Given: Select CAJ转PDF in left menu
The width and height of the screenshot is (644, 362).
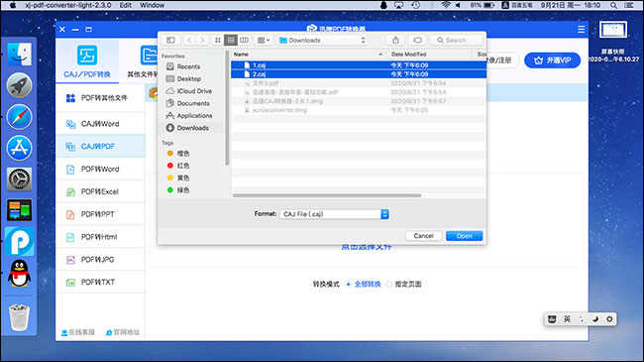Looking at the screenshot, I should [100, 147].
